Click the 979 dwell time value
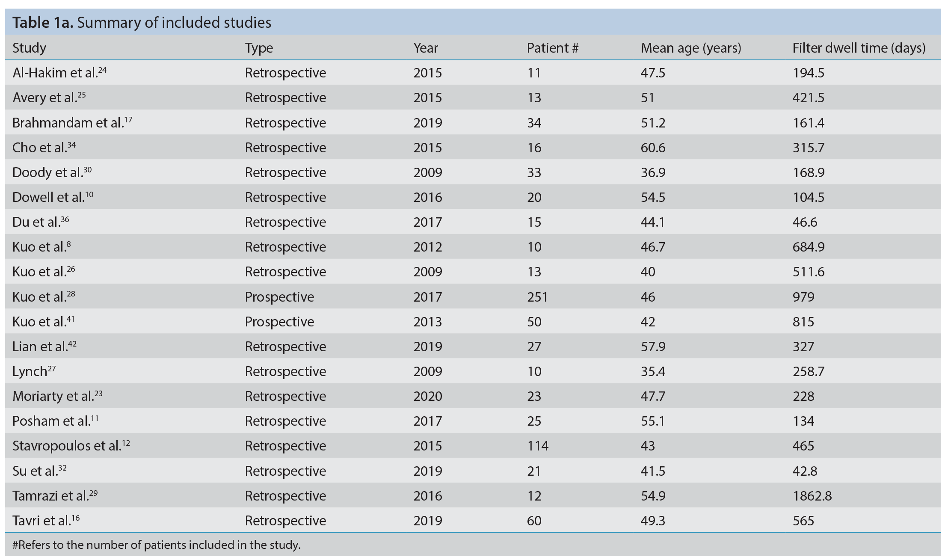The height and width of the screenshot is (560, 948). [803, 296]
